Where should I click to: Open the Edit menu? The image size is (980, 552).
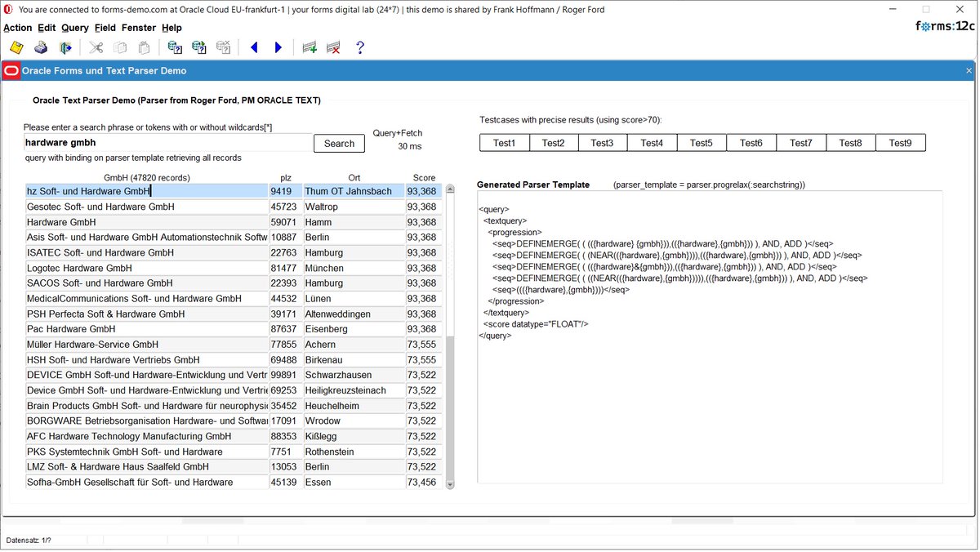(47, 28)
